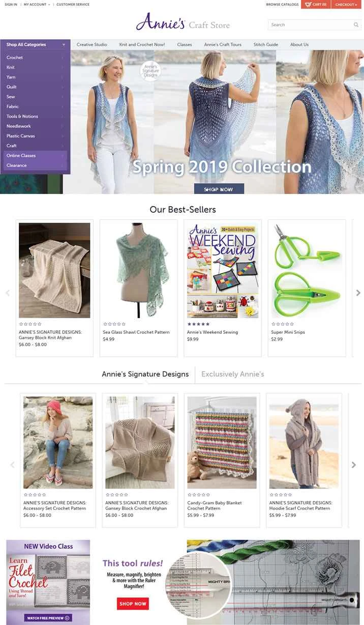Select the Annie's Signature Designs tab
Viewport: 364px width, 625px height.
145,374
